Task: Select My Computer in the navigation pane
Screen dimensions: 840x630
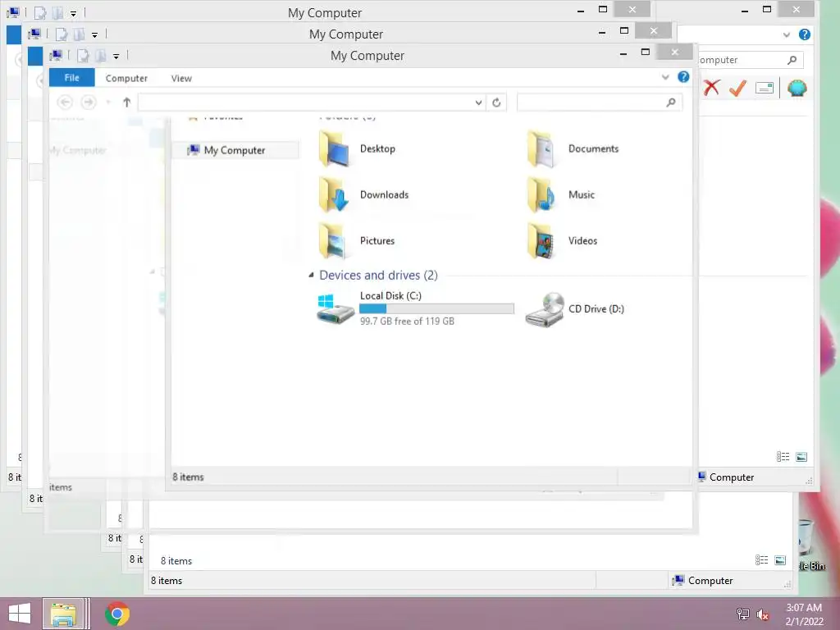Action: [x=235, y=150]
